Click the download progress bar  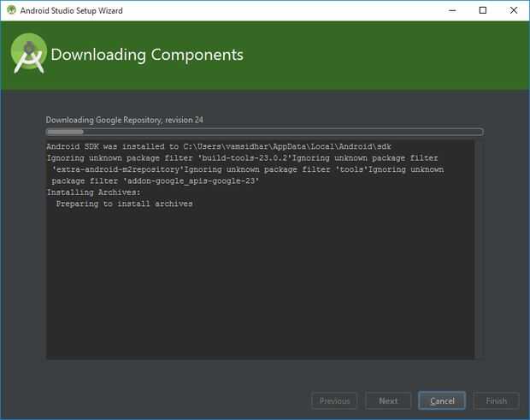[x=265, y=132]
